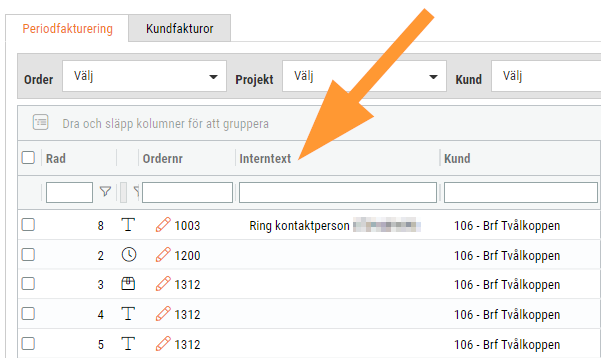Click the pencil edit icon in row 4
Image resolution: width=607 pixels, height=363 pixels.
click(x=163, y=314)
